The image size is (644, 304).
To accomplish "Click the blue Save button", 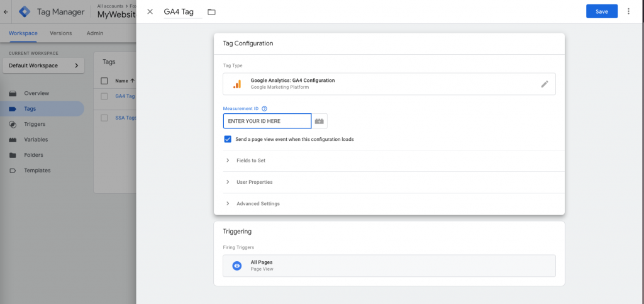I will point(602,11).
